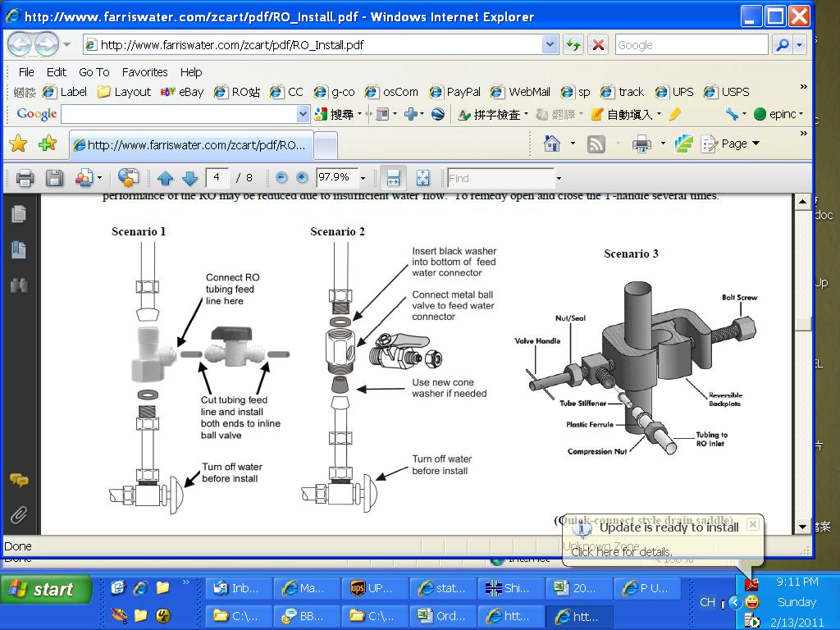Open PDF Find options dropdown

[559, 178]
